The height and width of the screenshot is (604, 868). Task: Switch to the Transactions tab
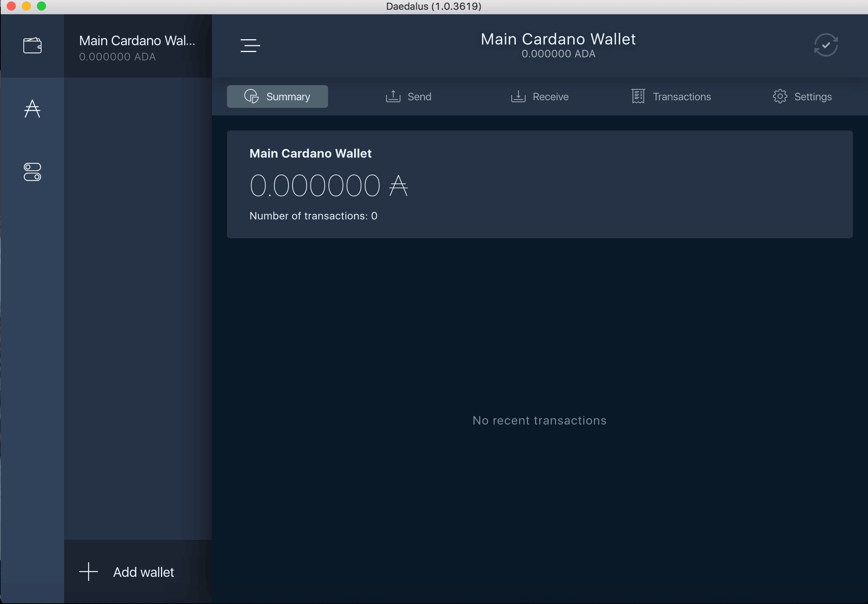tap(670, 96)
